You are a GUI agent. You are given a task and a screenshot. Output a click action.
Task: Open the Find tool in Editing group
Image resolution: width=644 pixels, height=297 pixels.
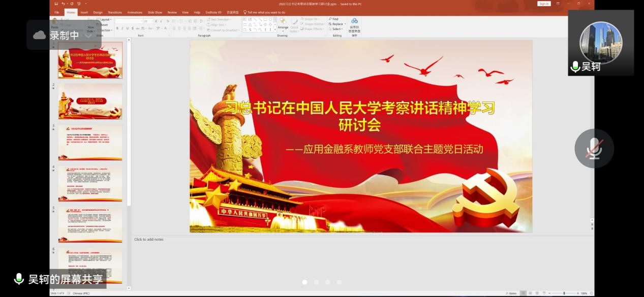[x=334, y=19]
